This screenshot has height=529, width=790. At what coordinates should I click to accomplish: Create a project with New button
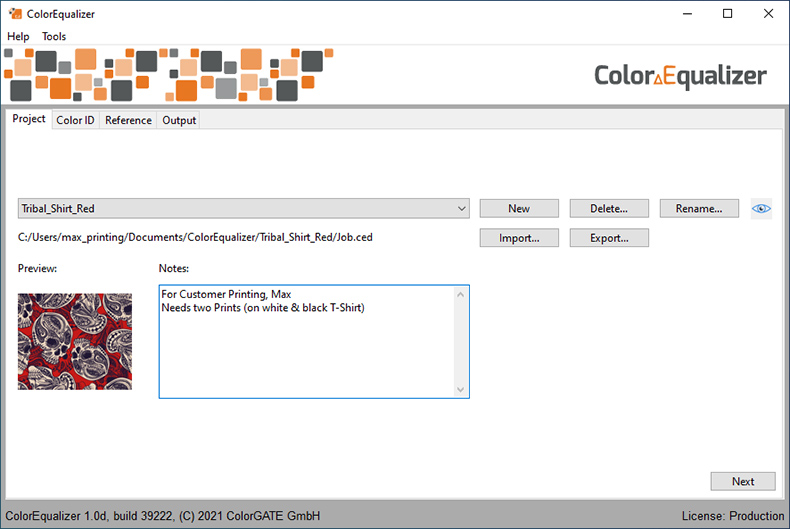tap(519, 209)
